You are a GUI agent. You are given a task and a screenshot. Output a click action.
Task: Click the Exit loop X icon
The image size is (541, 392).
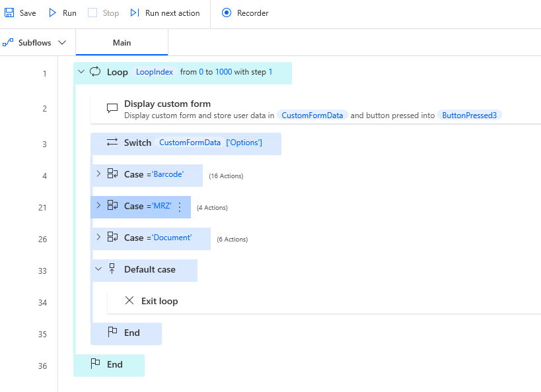(129, 301)
